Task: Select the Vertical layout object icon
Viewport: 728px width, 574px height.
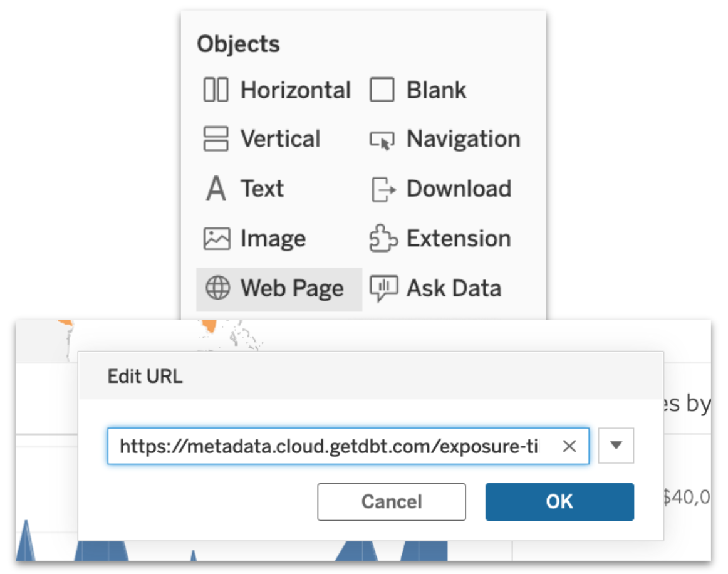Action: pos(216,139)
